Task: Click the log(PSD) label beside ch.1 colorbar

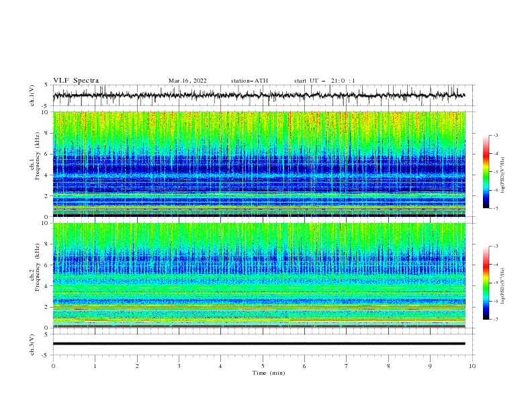Action: (x=502, y=175)
